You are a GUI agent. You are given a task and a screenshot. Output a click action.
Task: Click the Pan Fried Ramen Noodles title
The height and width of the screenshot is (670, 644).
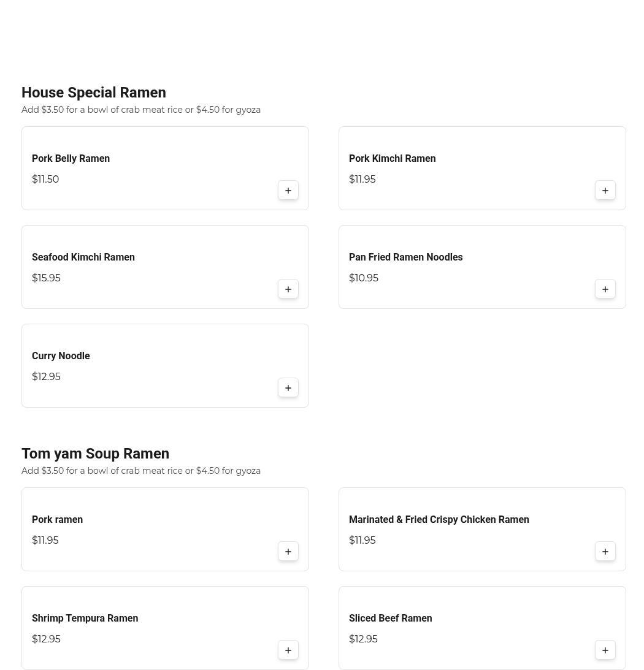click(405, 257)
